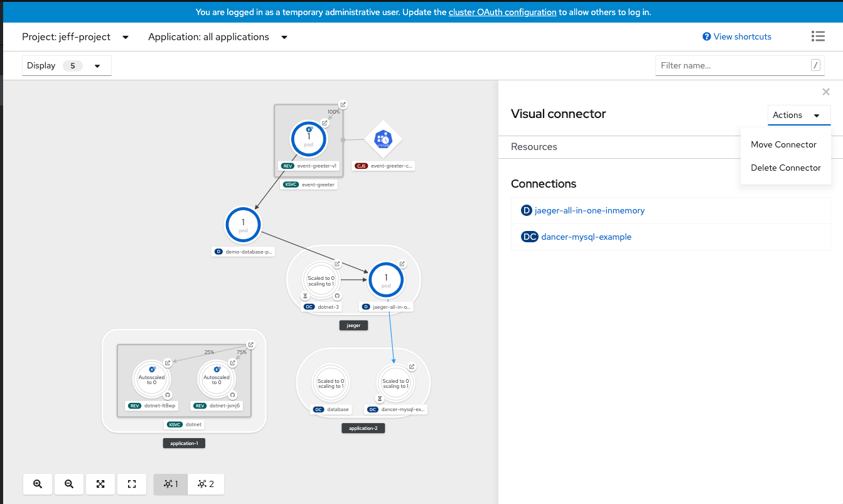
Task: Choose Move Connector from Actions menu
Action: (783, 144)
